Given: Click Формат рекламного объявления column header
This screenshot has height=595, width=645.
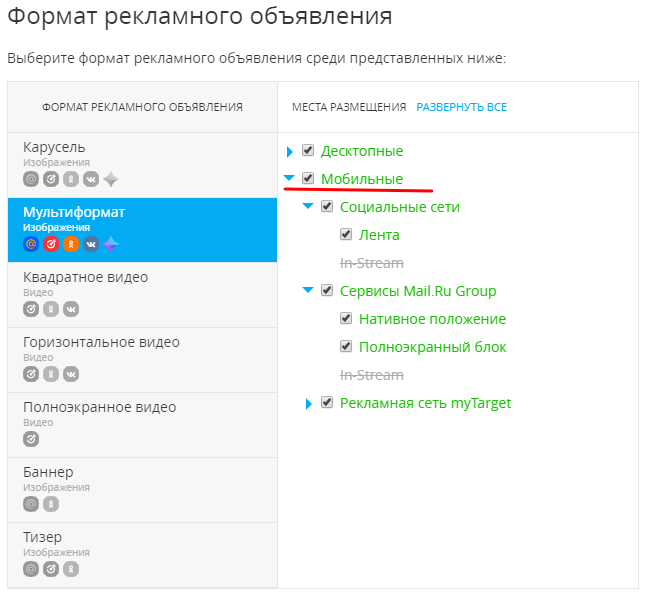Looking at the screenshot, I should tap(142, 107).
